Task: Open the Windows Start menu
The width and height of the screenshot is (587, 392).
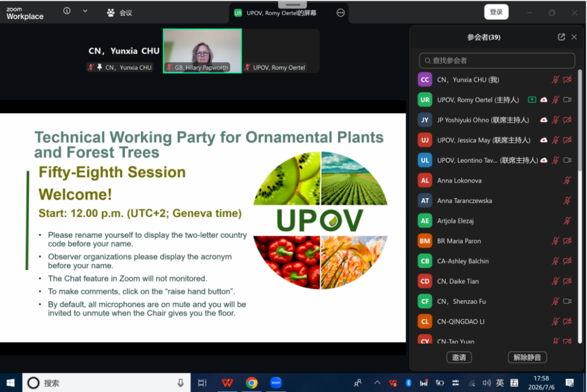Action: (x=10, y=382)
